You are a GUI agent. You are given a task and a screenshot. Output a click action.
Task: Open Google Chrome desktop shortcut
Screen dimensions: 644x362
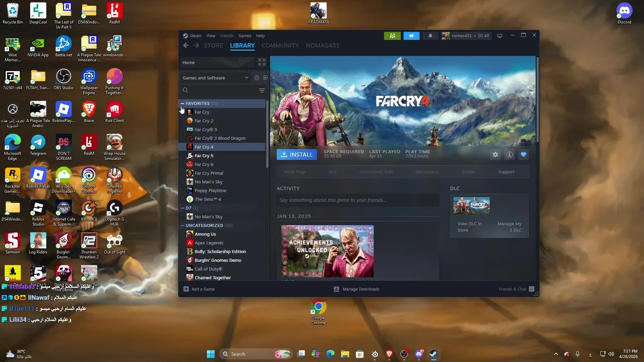[x=318, y=313]
